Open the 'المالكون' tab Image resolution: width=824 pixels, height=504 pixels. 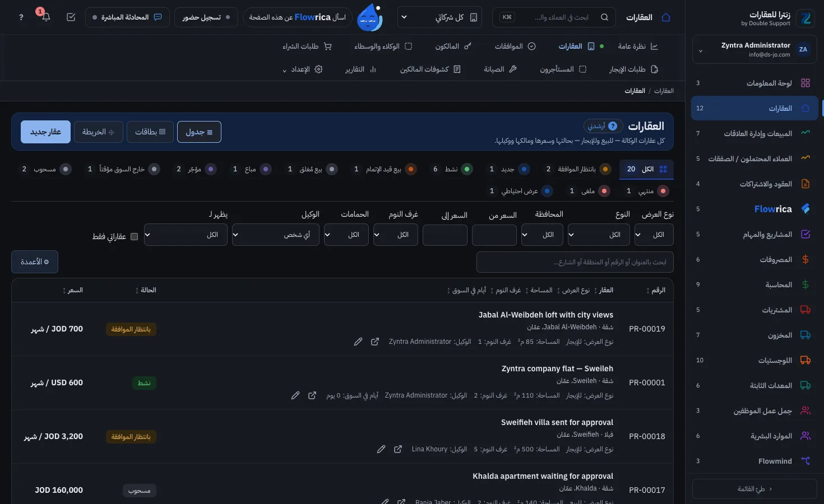453,46
